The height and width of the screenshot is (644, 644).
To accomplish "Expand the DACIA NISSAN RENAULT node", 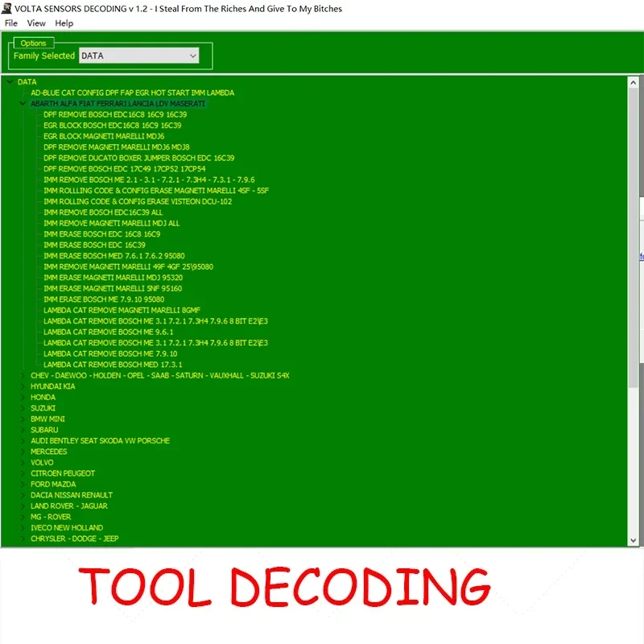I will (23, 495).
